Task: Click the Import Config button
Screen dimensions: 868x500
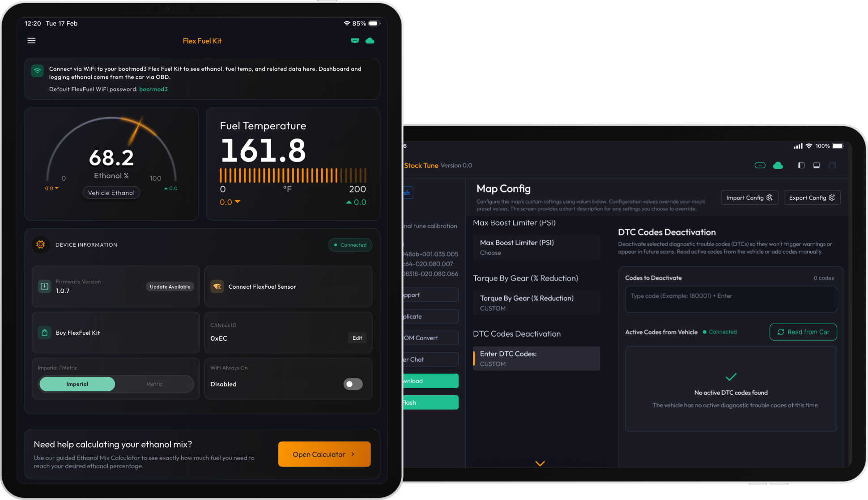Action: pos(749,198)
